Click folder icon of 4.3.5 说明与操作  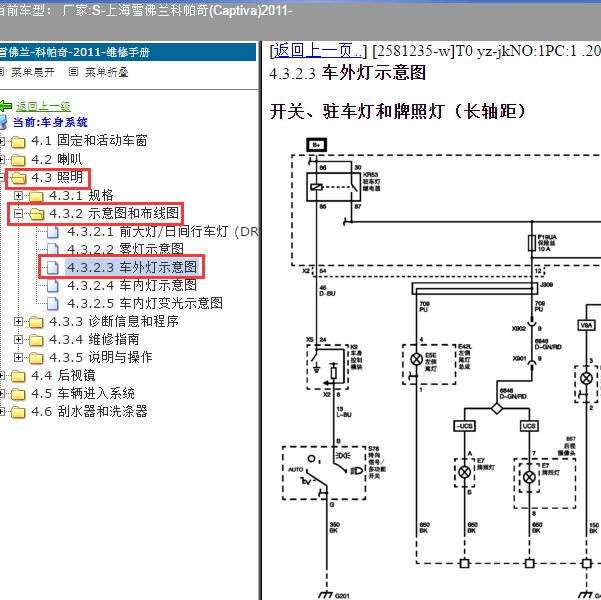coord(36,358)
